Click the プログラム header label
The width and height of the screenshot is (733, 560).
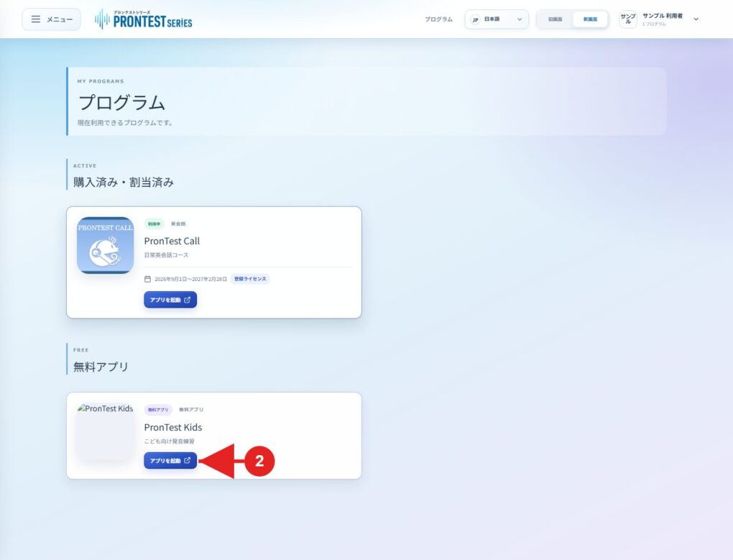pyautogui.click(x=438, y=19)
